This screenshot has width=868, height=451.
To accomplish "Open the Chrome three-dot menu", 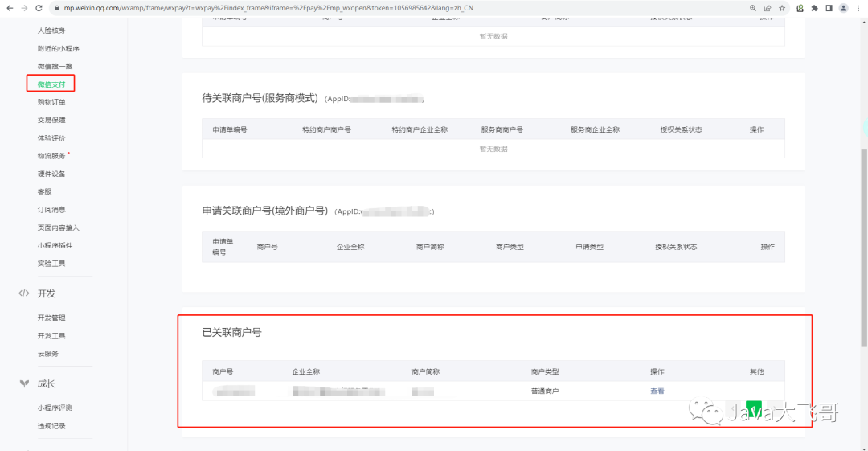I will coord(858,8).
